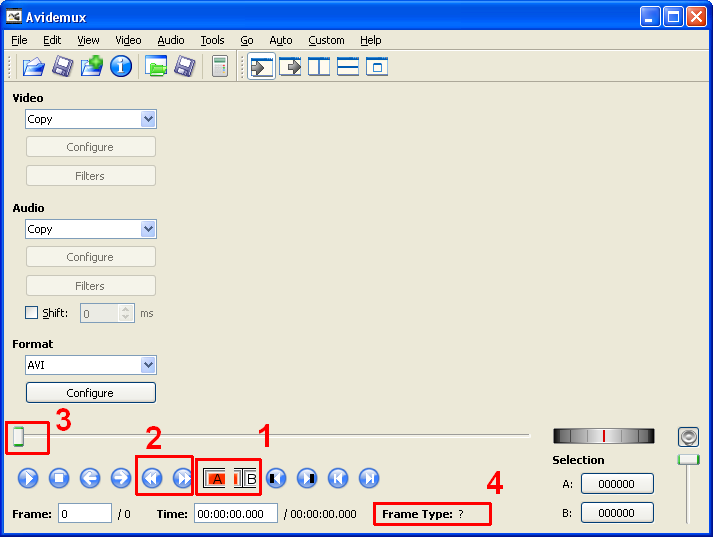
Task: Choose top-bottom preview mode icon
Action: tap(348, 67)
